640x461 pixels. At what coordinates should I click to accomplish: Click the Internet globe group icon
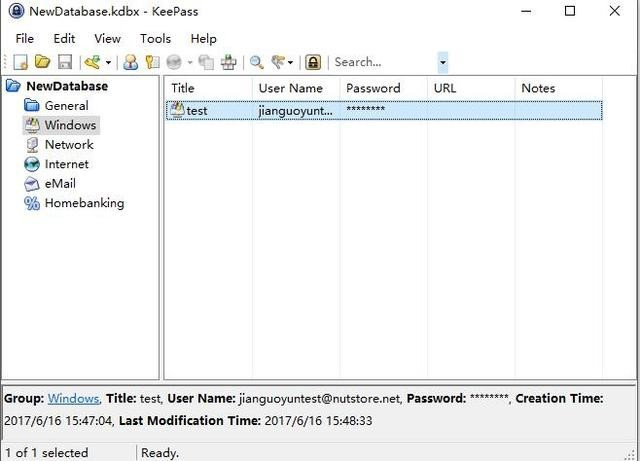(32, 164)
